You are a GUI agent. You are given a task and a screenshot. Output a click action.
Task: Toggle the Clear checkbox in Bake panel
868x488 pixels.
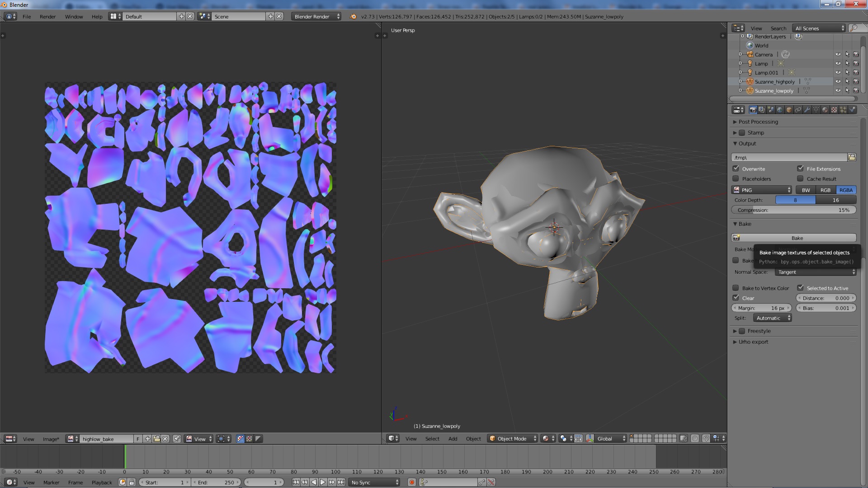(x=736, y=298)
